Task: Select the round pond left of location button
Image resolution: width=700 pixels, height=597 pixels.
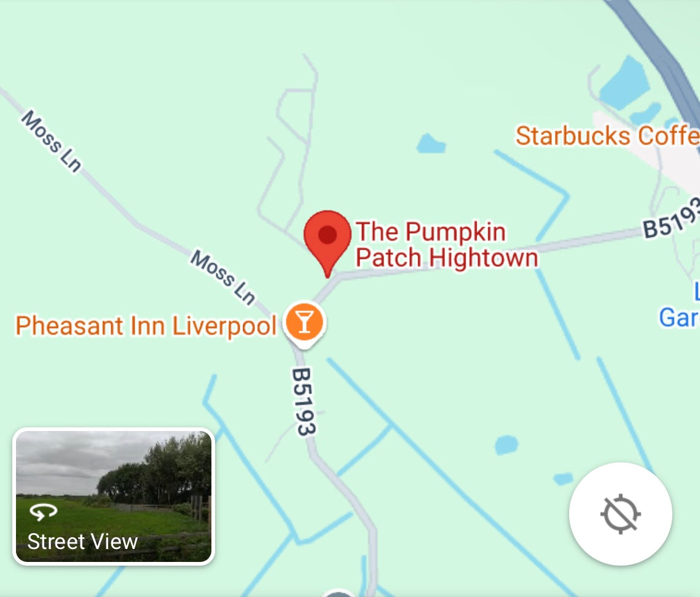Action: [506, 445]
